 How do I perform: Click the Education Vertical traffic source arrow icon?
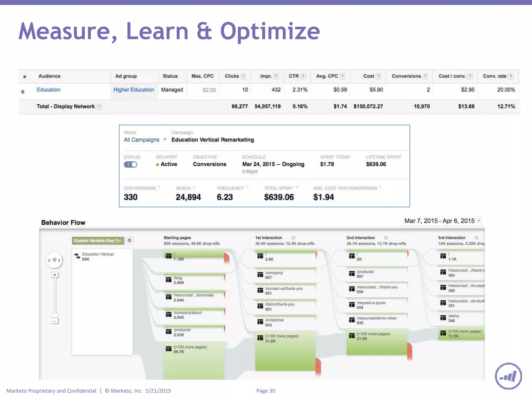click(x=77, y=256)
